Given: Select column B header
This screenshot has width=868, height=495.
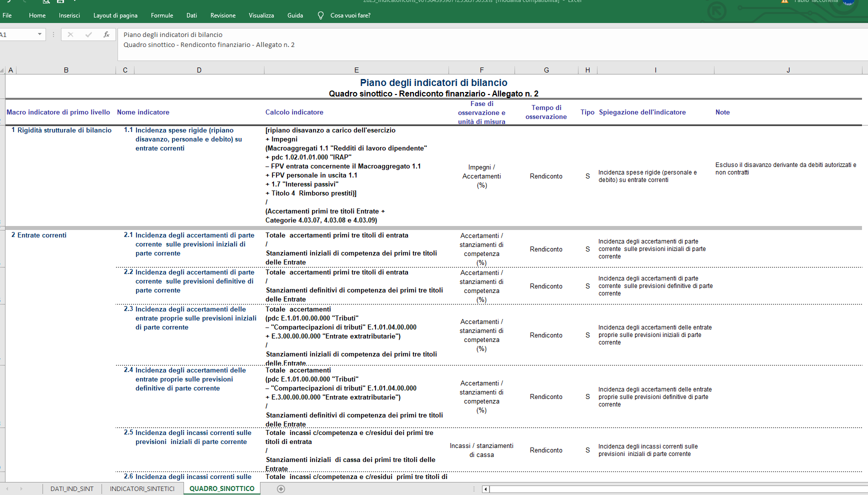Looking at the screenshot, I should pos(66,70).
